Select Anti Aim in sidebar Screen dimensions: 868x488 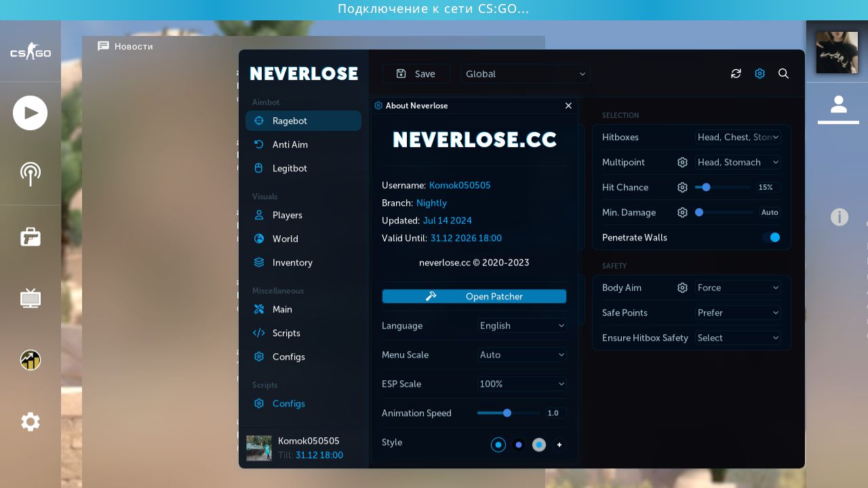[x=303, y=144]
